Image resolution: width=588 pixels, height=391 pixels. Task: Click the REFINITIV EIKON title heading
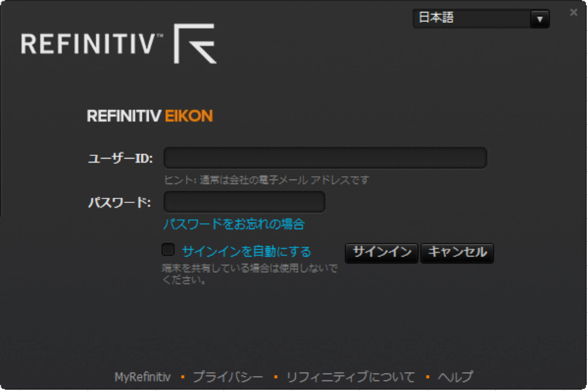point(150,116)
